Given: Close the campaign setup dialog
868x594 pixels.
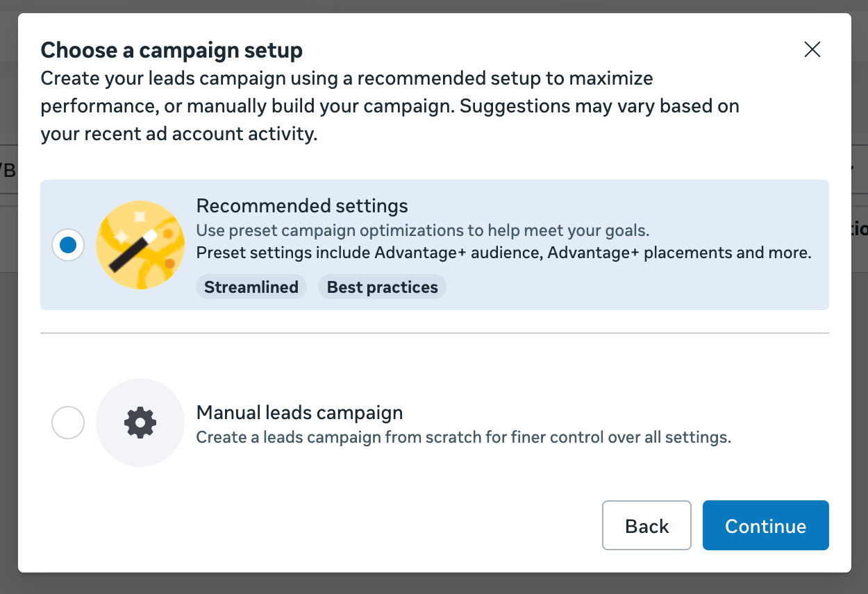Looking at the screenshot, I should pyautogui.click(x=812, y=49).
